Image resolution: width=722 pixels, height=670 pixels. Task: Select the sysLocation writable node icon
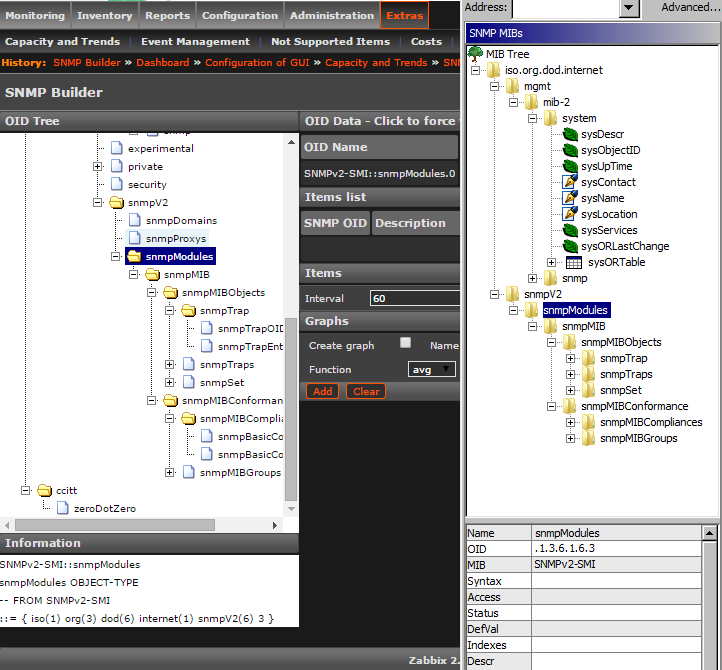pos(570,214)
